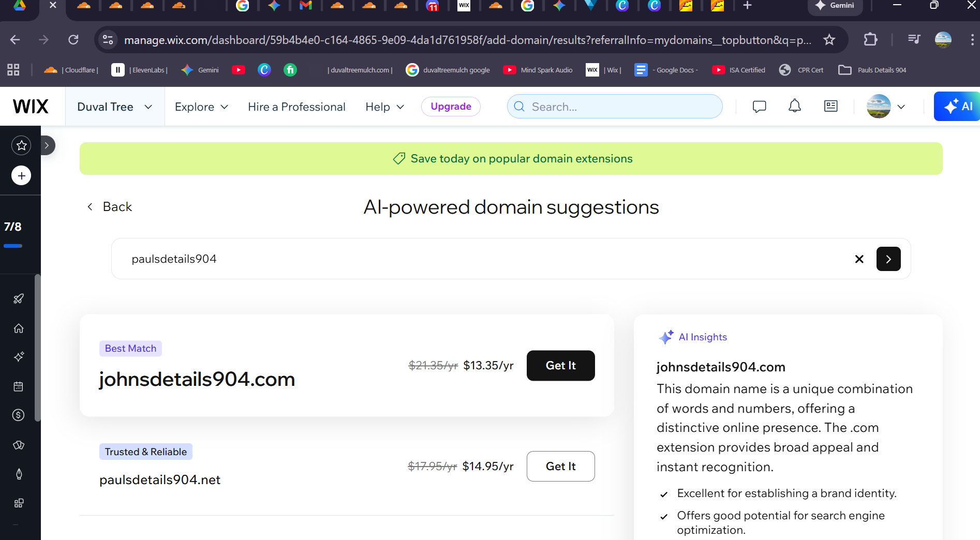Open a new browser tab
Screen dimensions: 980x540
(x=747, y=6)
